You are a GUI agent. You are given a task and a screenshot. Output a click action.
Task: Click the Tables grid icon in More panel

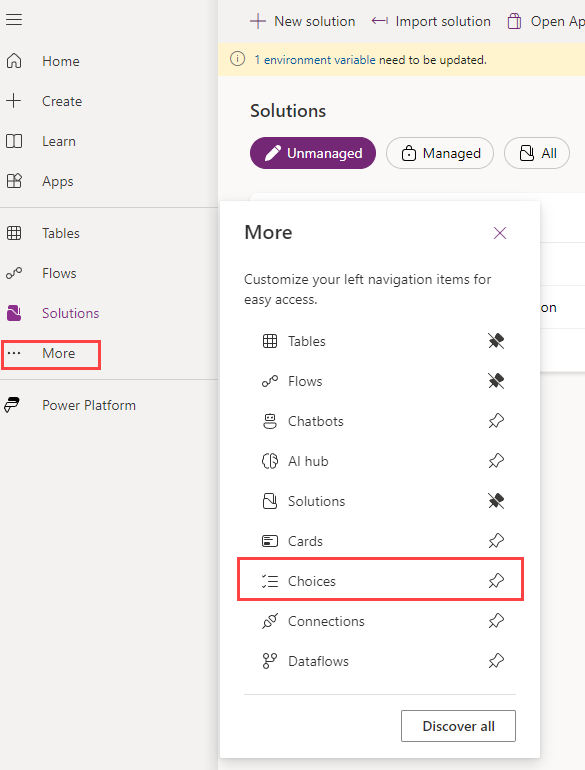(x=270, y=341)
